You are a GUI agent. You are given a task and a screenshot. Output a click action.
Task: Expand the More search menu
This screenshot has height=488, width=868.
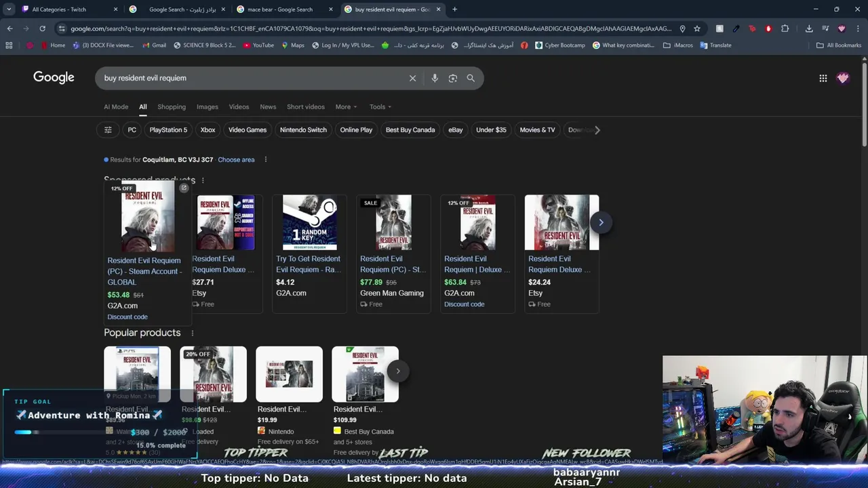346,106
